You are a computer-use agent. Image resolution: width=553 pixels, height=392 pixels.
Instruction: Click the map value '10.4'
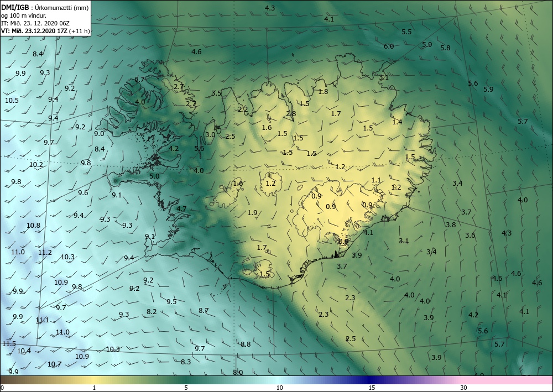pyautogui.click(x=24, y=351)
